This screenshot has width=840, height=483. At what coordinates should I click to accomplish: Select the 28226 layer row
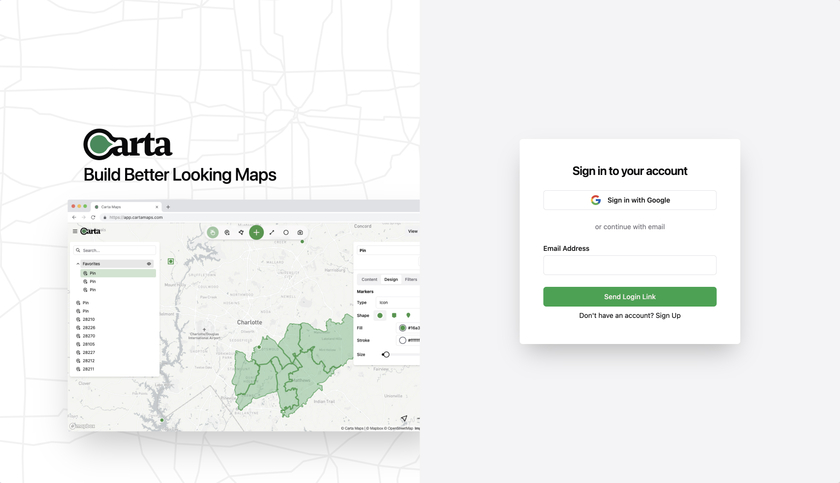tap(115, 328)
